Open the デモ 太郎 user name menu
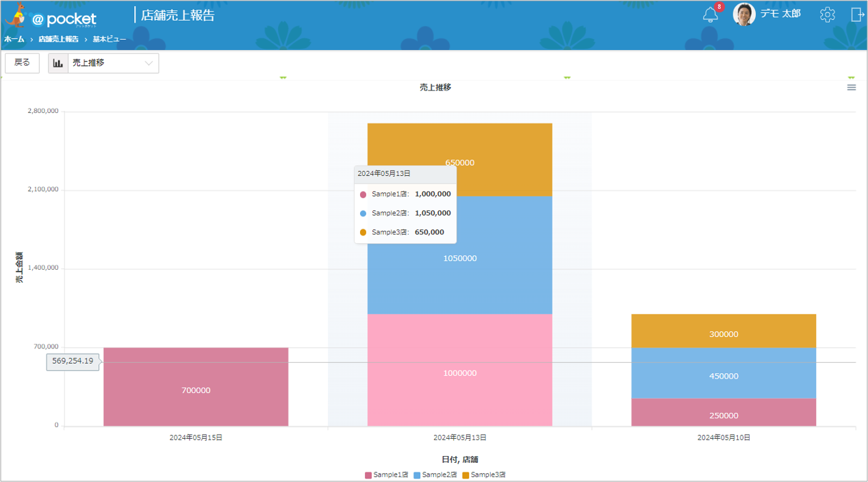 (780, 14)
